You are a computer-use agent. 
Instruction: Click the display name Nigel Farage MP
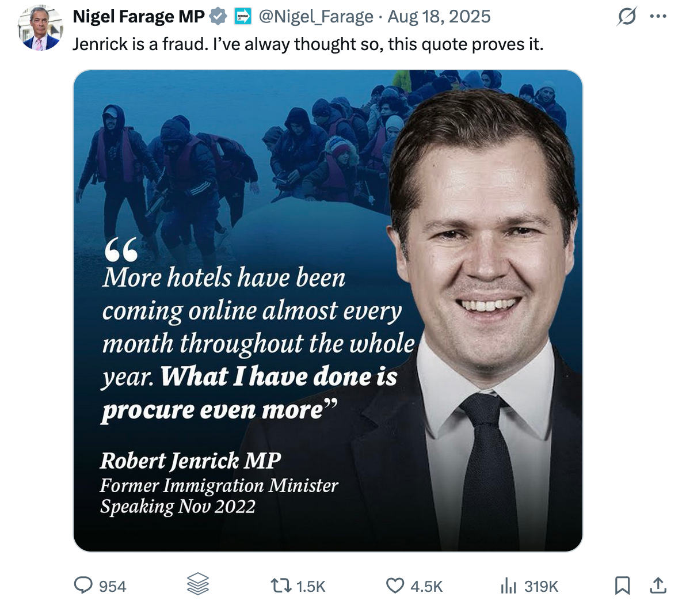click(138, 17)
